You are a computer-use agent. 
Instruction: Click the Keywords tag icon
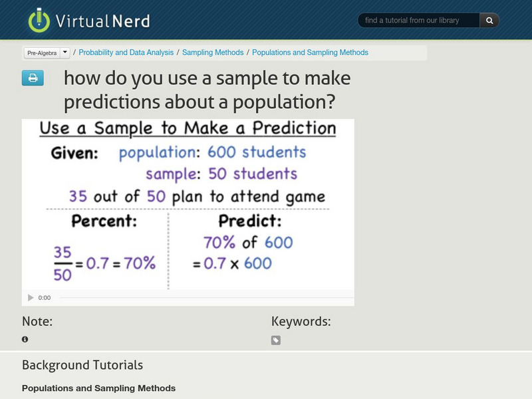pos(275,338)
